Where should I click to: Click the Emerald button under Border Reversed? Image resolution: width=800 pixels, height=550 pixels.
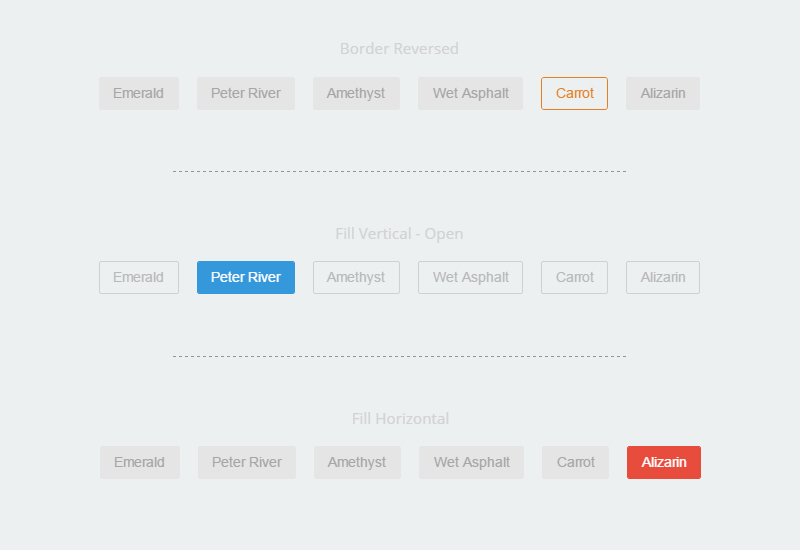pyautogui.click(x=139, y=93)
